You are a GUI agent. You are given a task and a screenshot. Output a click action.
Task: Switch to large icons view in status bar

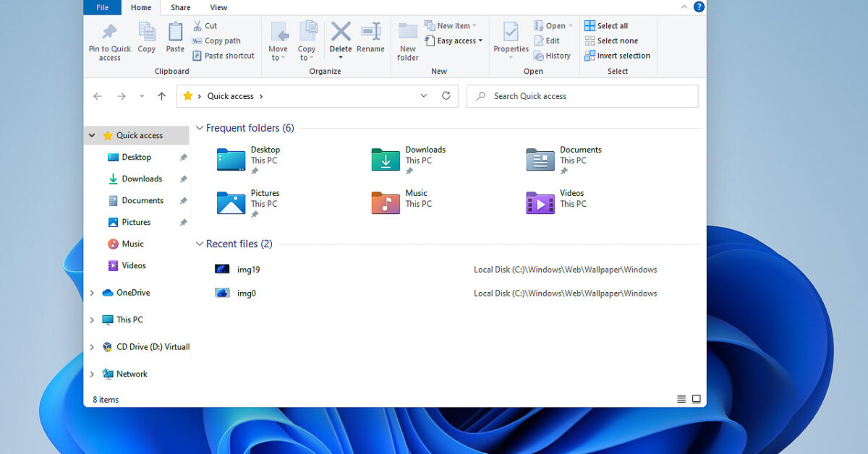coord(697,399)
